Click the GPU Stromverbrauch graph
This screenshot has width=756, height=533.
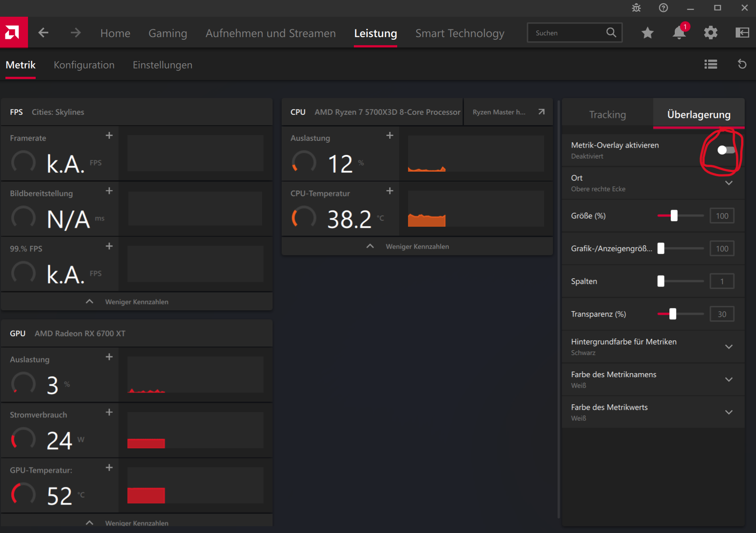(x=195, y=430)
